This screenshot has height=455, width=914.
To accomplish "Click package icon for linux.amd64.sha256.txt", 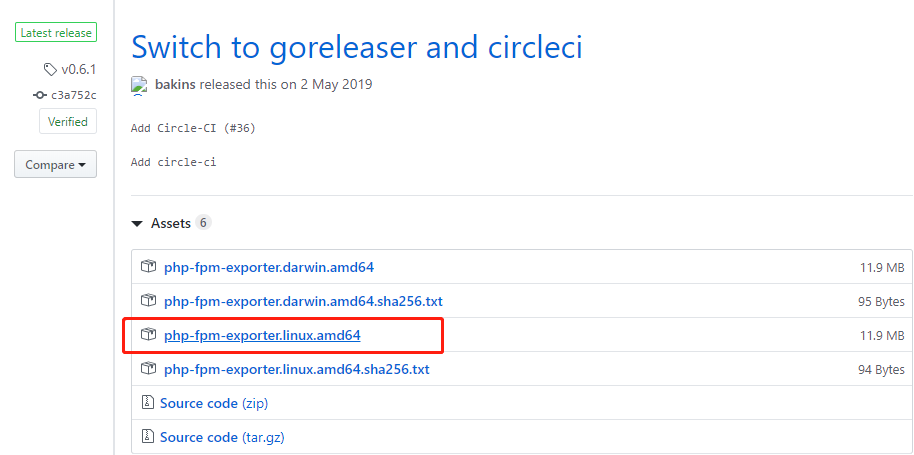I will pos(149,369).
